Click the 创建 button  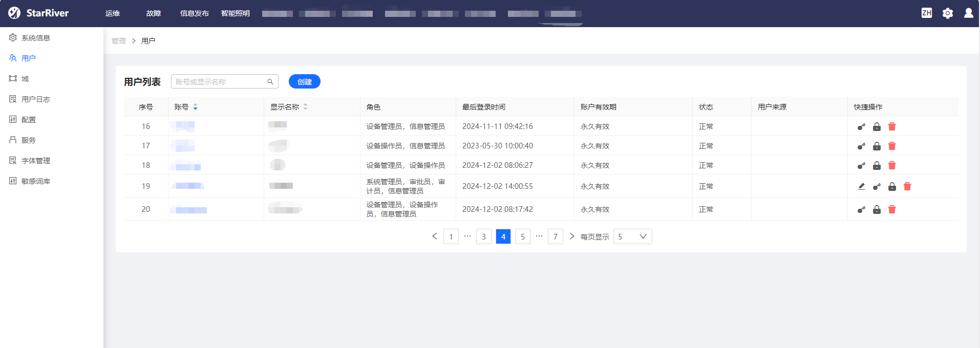coord(305,82)
